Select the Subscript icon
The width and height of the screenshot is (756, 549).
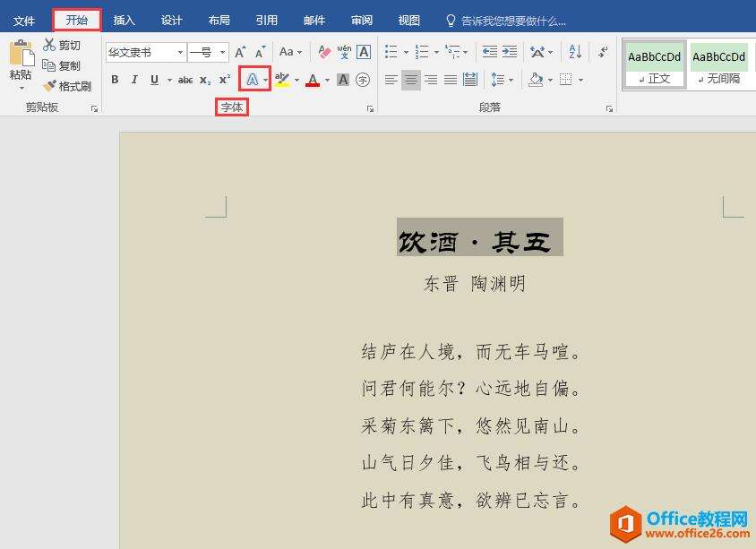point(205,79)
